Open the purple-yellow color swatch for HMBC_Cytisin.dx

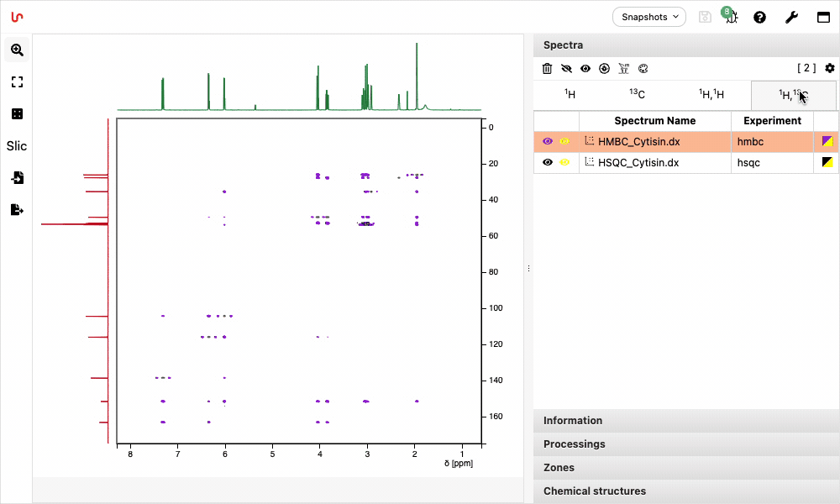tap(827, 141)
